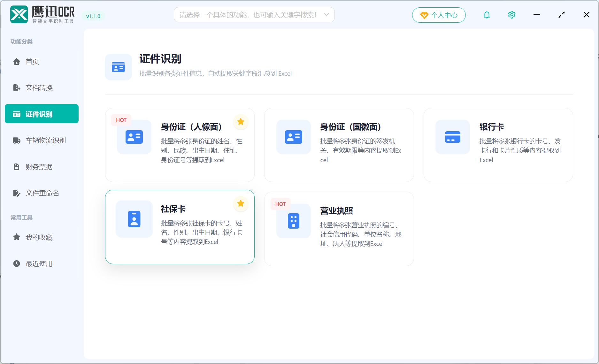Open the 个人中心 personal center
Image resolution: width=599 pixels, height=364 pixels.
(x=439, y=15)
